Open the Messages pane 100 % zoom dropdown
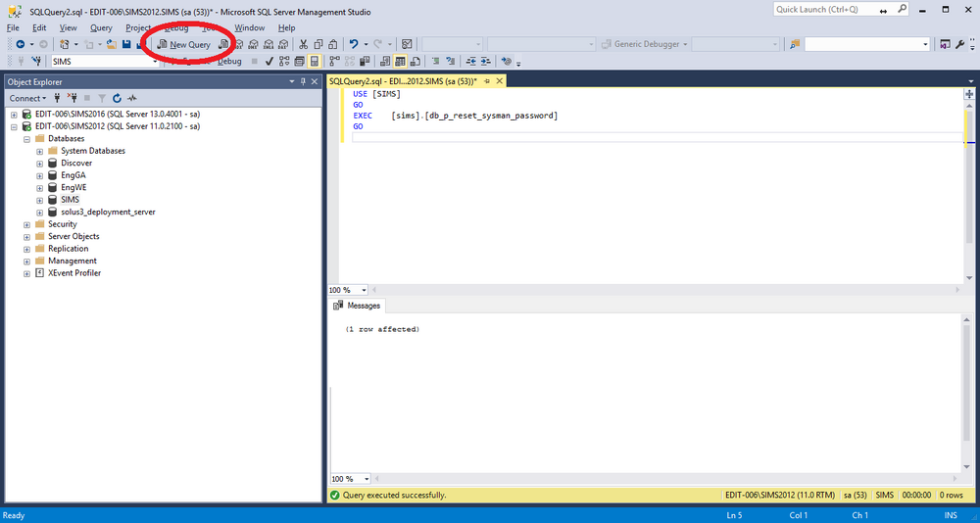This screenshot has width=980, height=523. coord(365,479)
